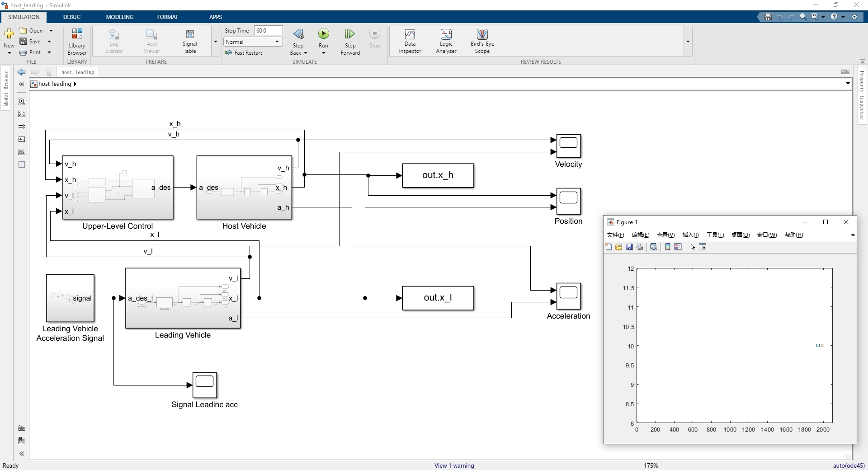Viewport: 868px width, 470px height.
Task: Expand the host_leading breadcrumb dropdown
Action: click(x=848, y=84)
